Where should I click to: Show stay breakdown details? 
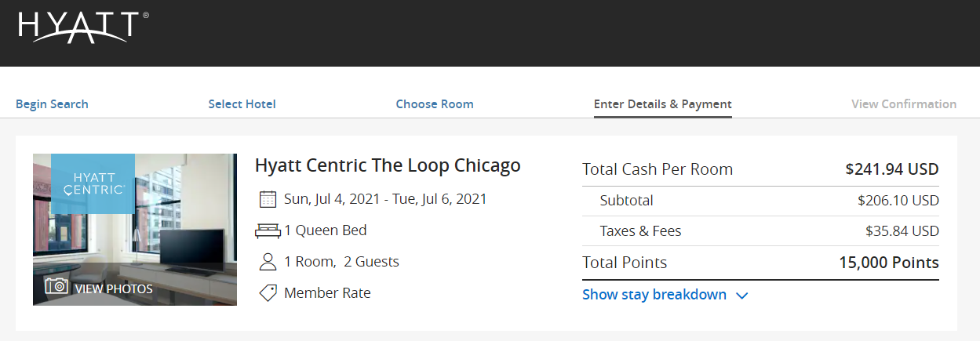point(654,295)
